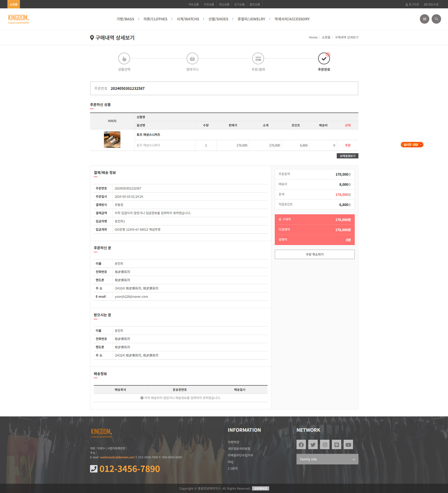Open the 1:1문의 footer link

tap(233, 469)
